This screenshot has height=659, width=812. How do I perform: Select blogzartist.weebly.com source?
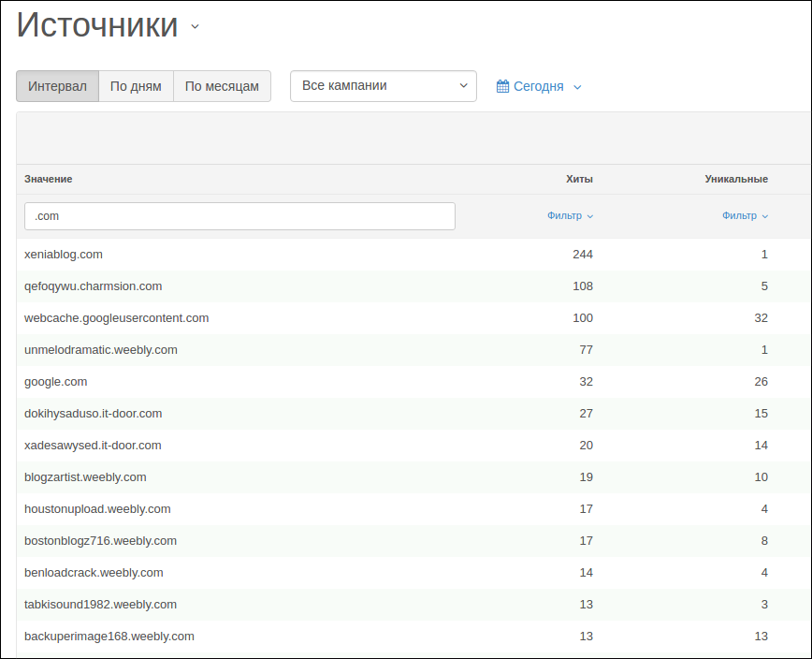(x=85, y=477)
